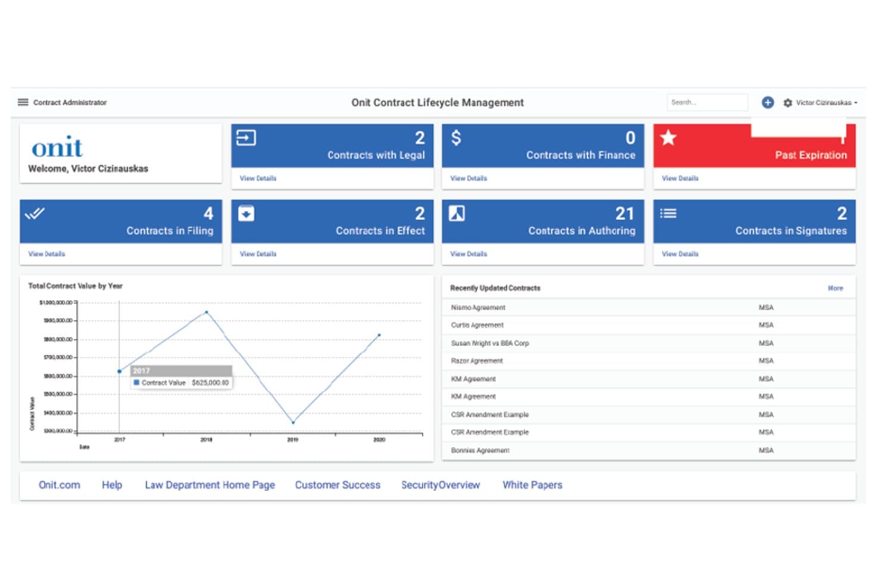Image resolution: width=882 pixels, height=588 pixels.
Task: Click the star icon on Past Expiration
Action: pyautogui.click(x=668, y=138)
